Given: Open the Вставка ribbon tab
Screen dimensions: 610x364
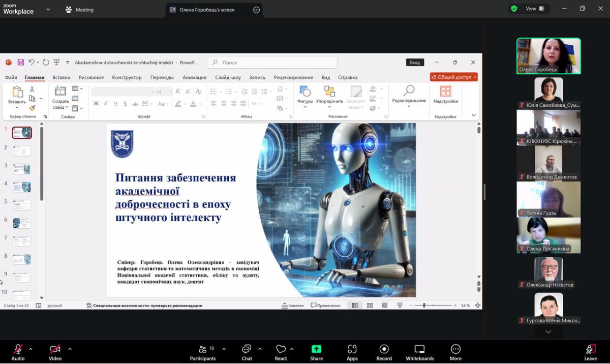Looking at the screenshot, I should coord(61,77).
